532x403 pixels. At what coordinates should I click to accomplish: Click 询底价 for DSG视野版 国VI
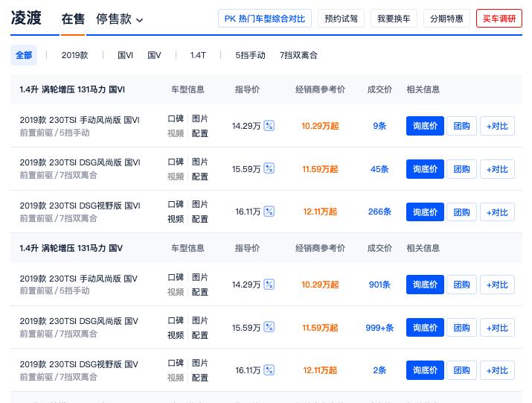[x=425, y=212]
